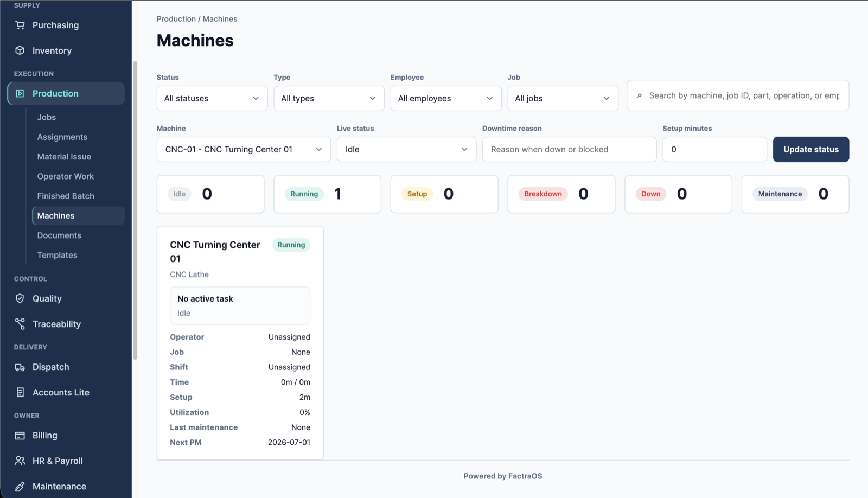Viewport: 868px width, 498px height.
Task: Click the Running status count card
Action: pos(327,194)
